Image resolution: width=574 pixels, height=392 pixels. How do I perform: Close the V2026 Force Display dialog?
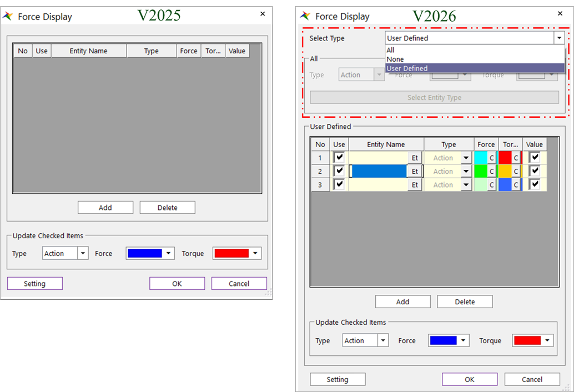560,13
